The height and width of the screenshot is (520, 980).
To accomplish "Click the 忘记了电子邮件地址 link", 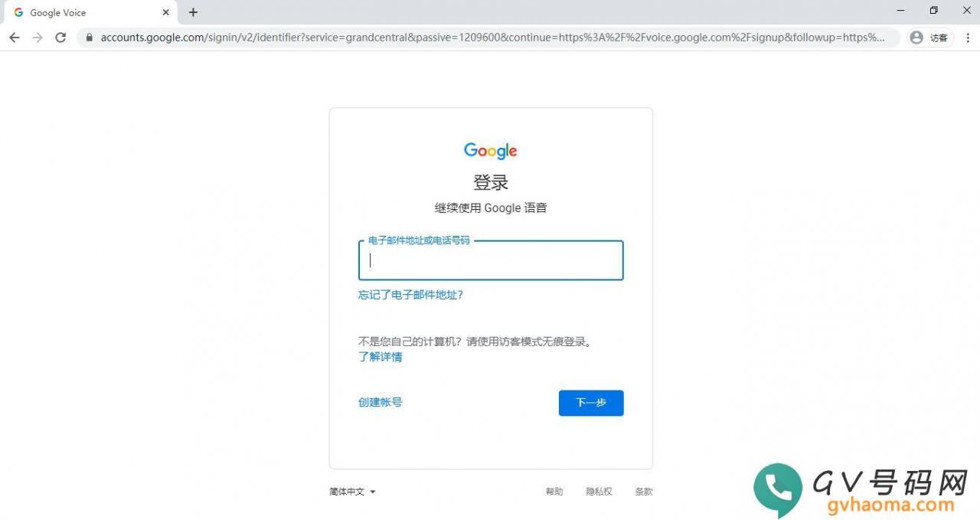I will 411,295.
